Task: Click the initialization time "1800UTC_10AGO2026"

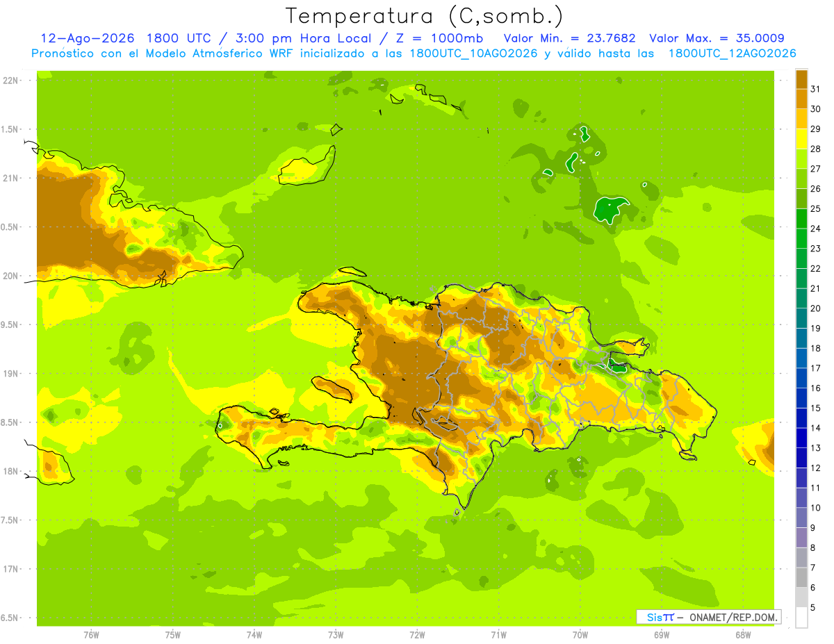Action: point(473,53)
